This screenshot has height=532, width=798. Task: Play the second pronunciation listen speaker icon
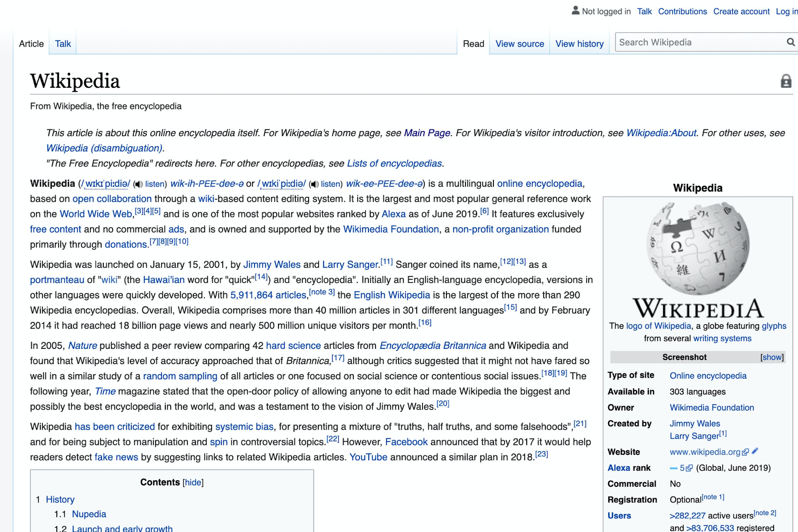coord(314,184)
